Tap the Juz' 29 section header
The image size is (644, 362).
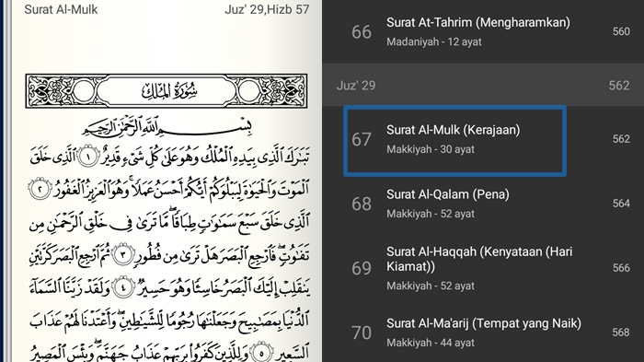[x=483, y=85]
